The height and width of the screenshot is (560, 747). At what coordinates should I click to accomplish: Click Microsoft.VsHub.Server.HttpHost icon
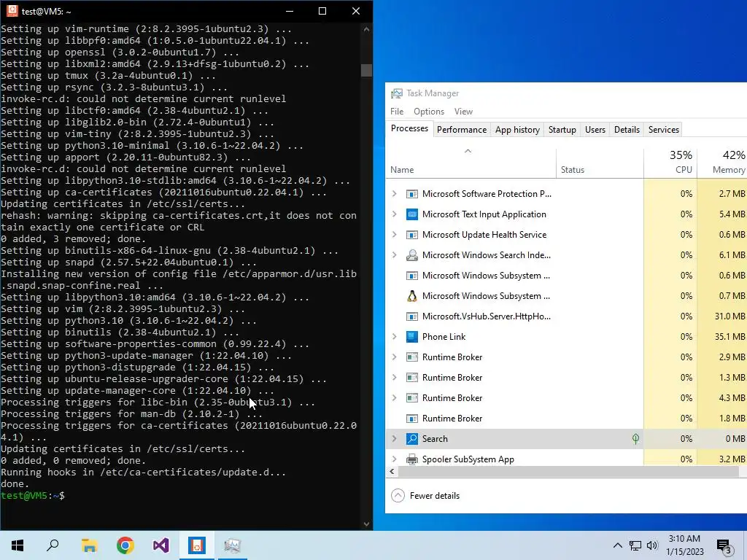[411, 316]
